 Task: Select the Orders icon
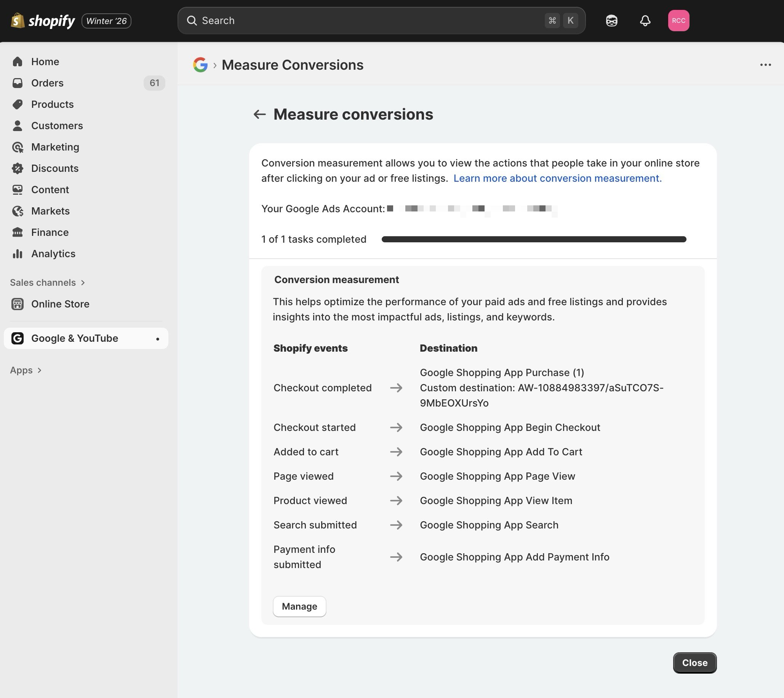[18, 83]
